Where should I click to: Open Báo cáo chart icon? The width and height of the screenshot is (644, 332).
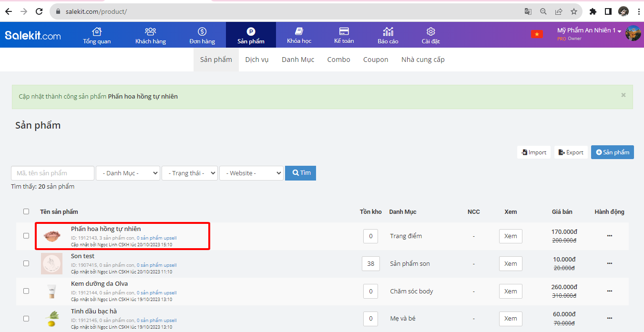388,32
